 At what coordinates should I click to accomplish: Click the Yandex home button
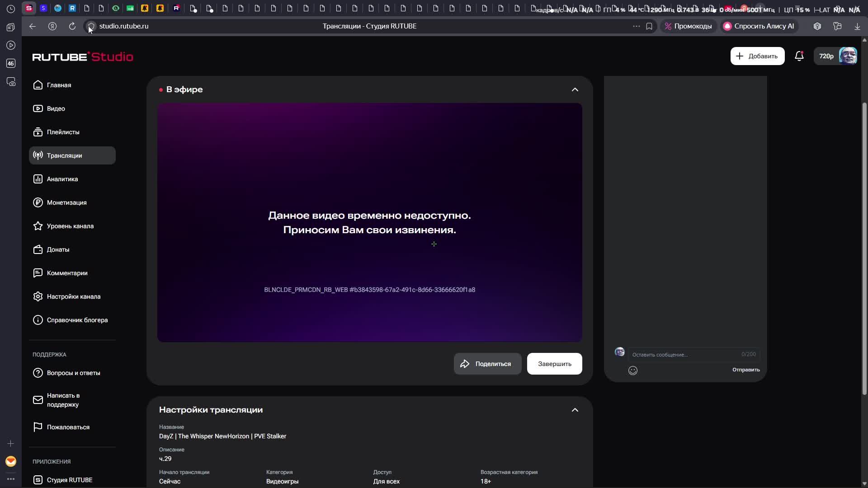(x=52, y=26)
